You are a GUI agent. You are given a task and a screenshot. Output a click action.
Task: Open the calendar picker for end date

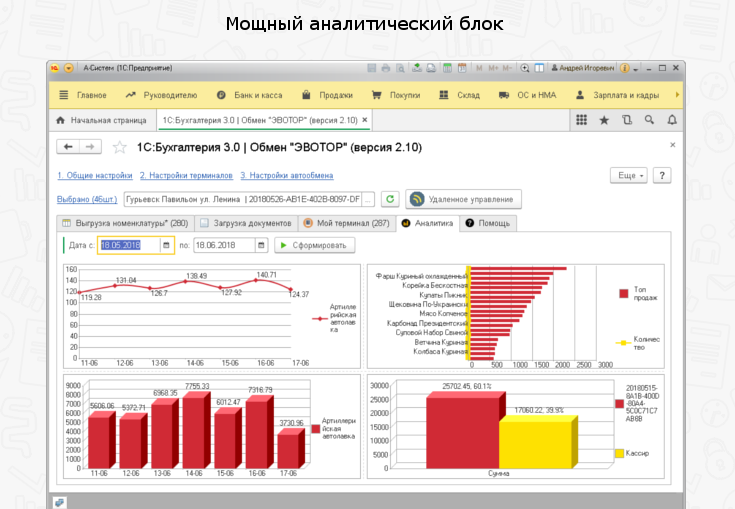click(x=262, y=245)
